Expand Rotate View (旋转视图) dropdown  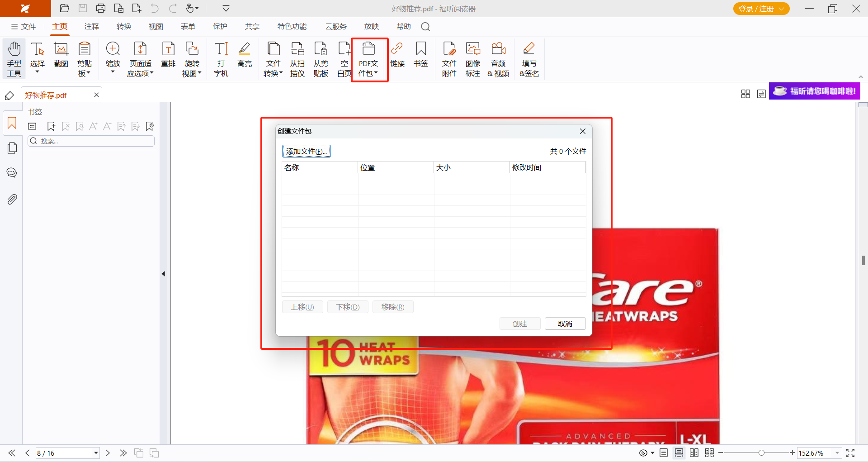click(199, 72)
